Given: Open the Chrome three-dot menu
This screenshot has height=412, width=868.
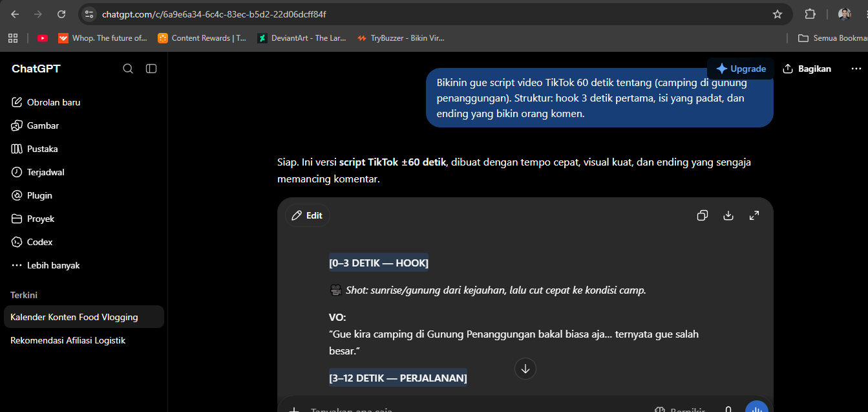Looking at the screenshot, I should point(865,14).
